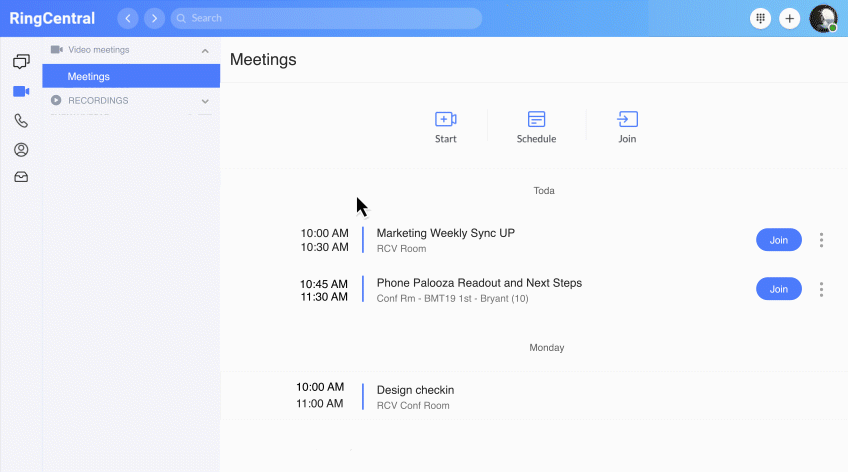Select Meetings in the left panel
The image size is (848, 472).
click(x=131, y=76)
